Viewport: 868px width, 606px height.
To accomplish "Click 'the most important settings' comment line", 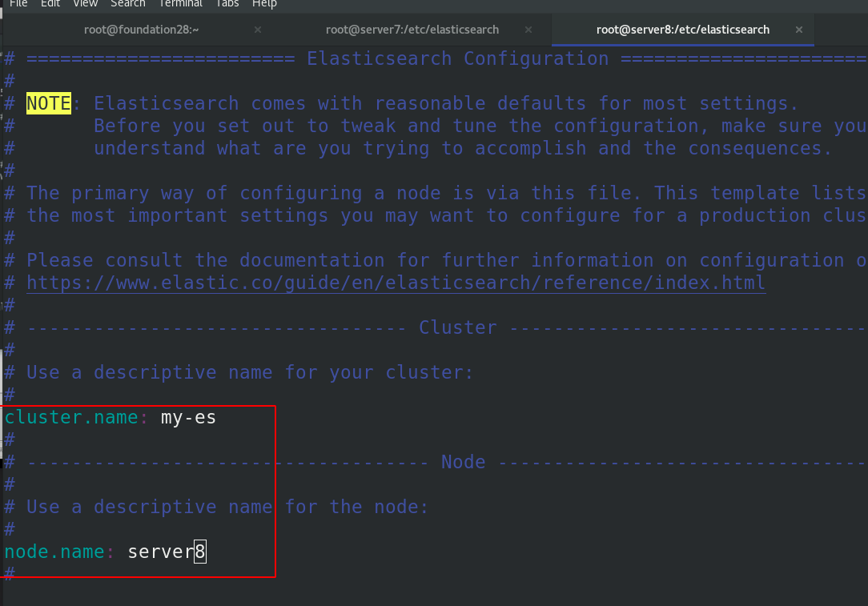I will (x=447, y=216).
